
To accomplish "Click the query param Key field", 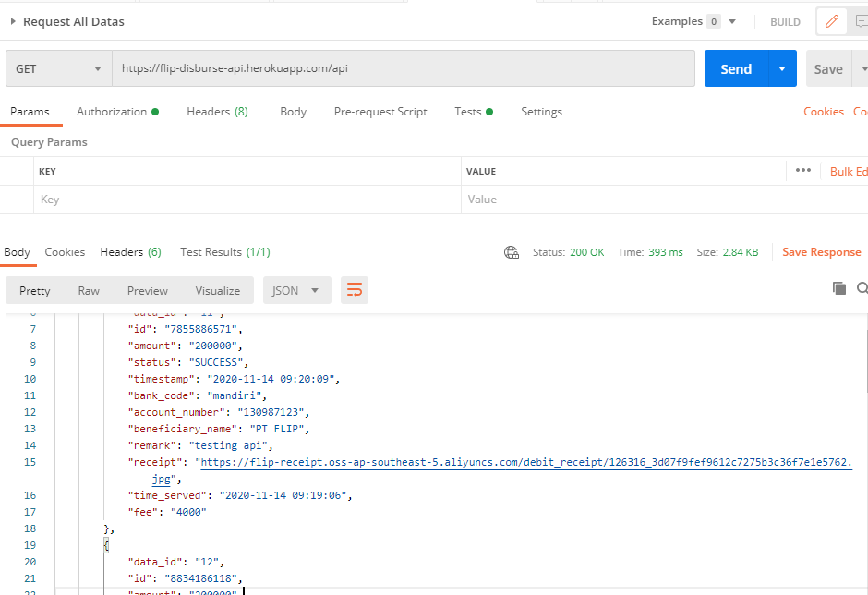I will 247,200.
